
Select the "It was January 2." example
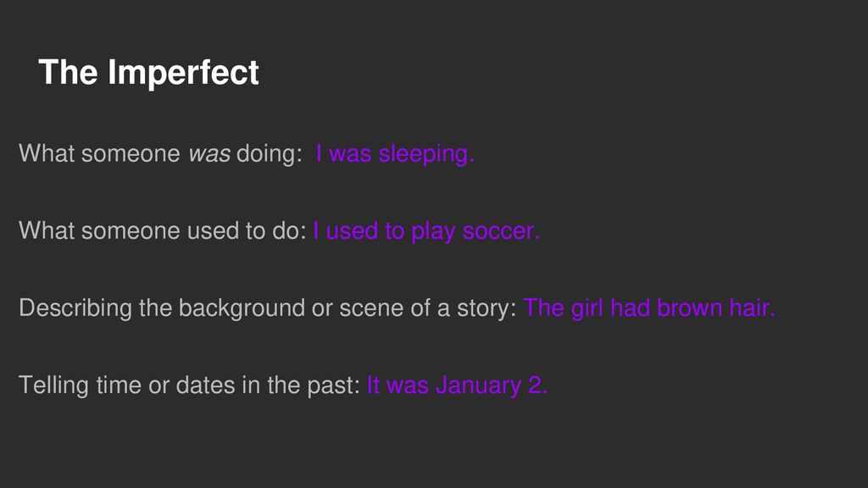click(x=457, y=385)
